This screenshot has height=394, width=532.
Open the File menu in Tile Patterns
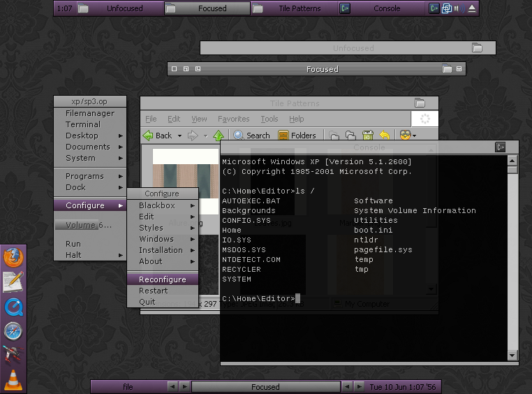(151, 119)
